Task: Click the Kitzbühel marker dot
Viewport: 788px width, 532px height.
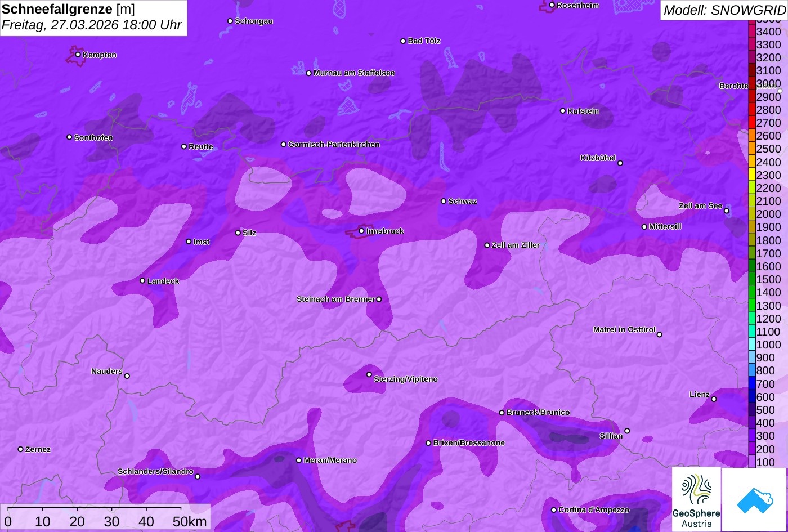Action: point(620,163)
